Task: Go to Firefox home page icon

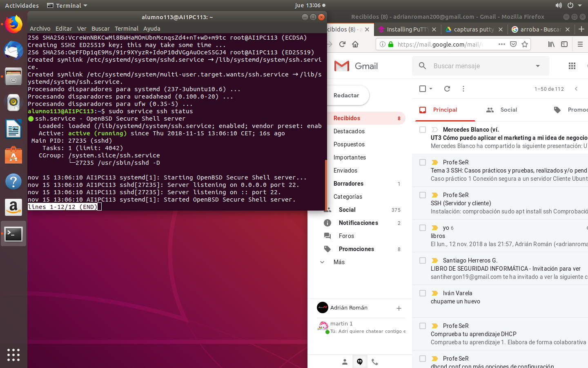Action: (x=355, y=44)
